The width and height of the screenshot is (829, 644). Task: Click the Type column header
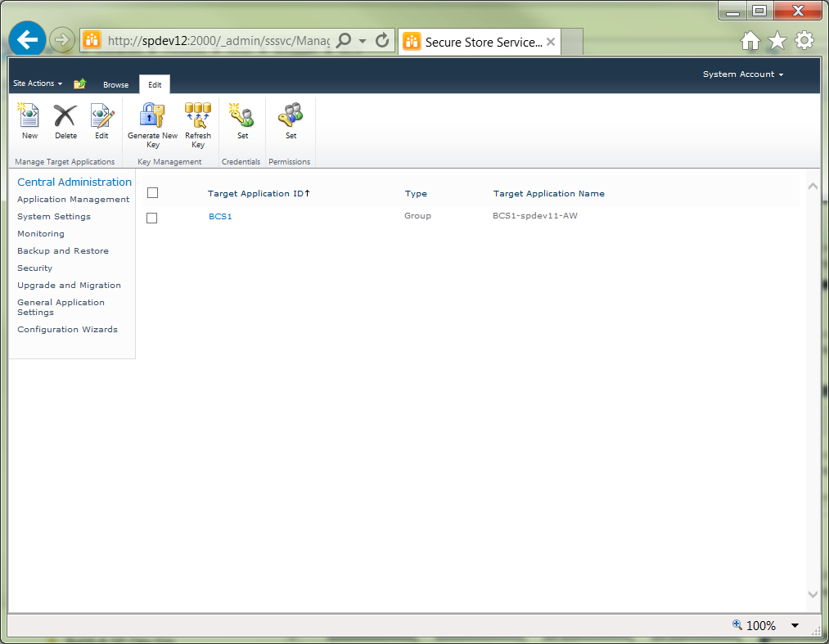(416, 193)
